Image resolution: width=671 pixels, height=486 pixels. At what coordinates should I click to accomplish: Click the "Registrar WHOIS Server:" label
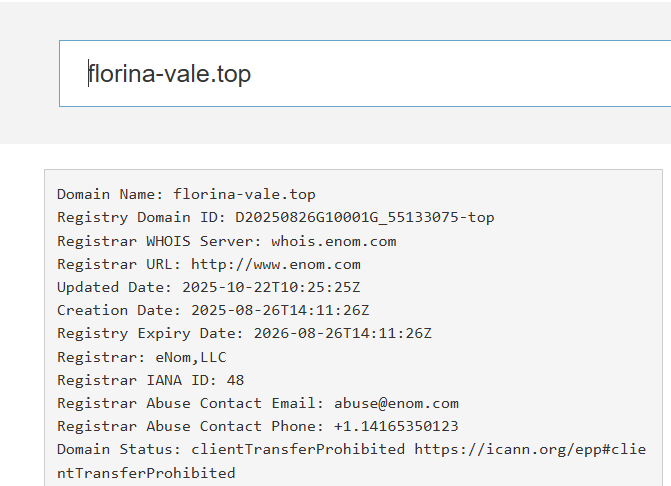[160, 241]
